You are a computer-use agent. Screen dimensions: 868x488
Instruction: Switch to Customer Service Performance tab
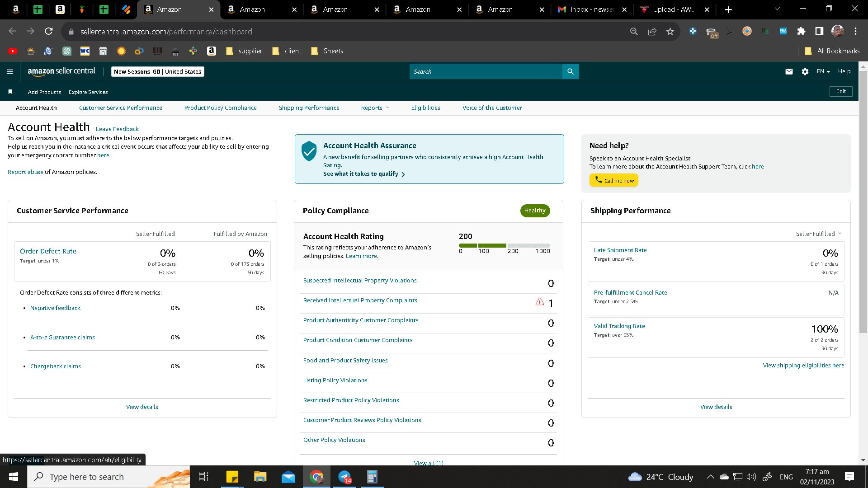pos(120,108)
